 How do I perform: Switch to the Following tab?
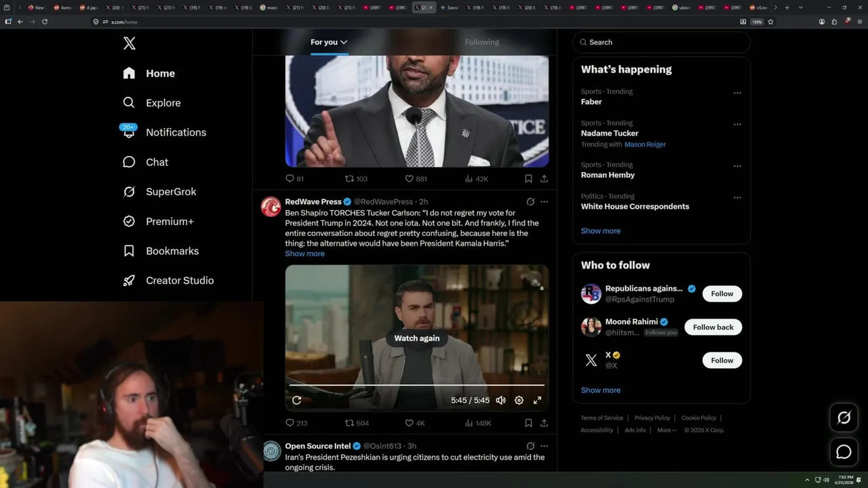click(481, 42)
